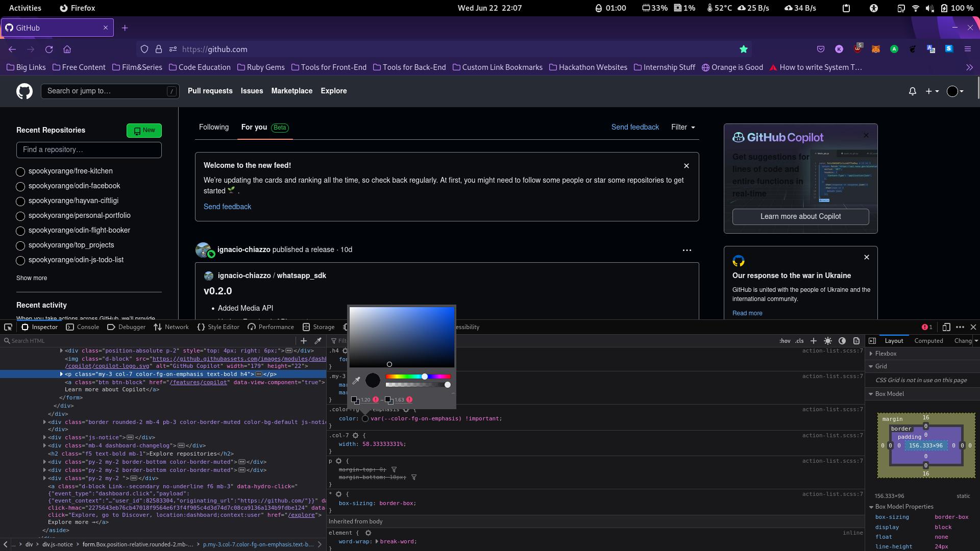This screenshot has width=980, height=551.
Task: Toggle print media simulation icon
Action: coord(856,341)
